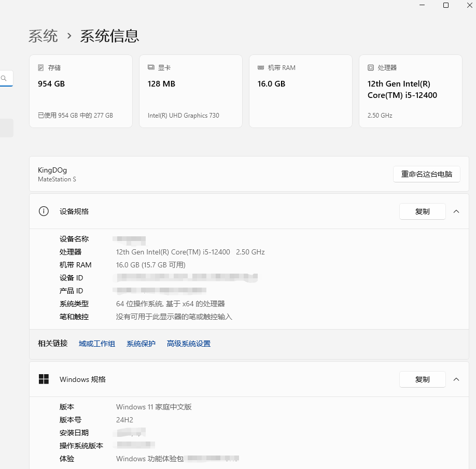
Task: Go back to 系统 in breadcrumb
Action: click(43, 36)
